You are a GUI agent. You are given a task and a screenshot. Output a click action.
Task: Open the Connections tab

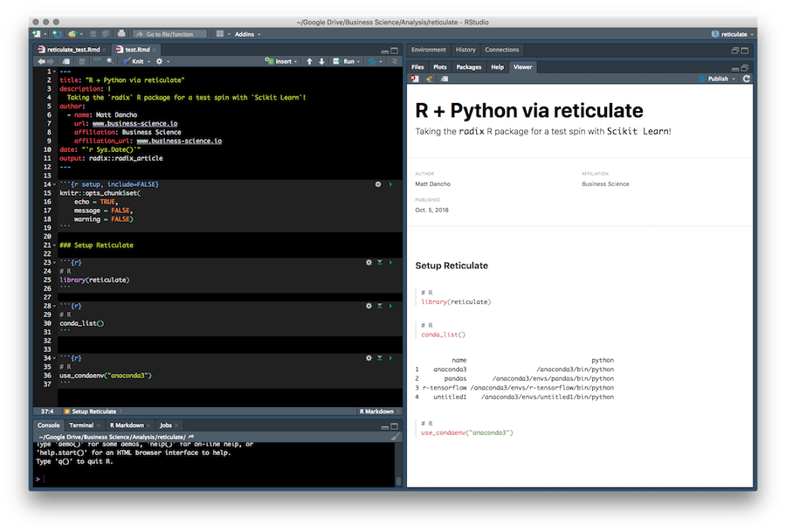pyautogui.click(x=502, y=50)
